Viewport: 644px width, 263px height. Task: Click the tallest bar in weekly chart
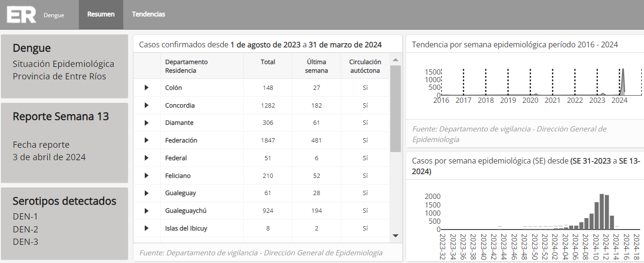click(x=602, y=211)
